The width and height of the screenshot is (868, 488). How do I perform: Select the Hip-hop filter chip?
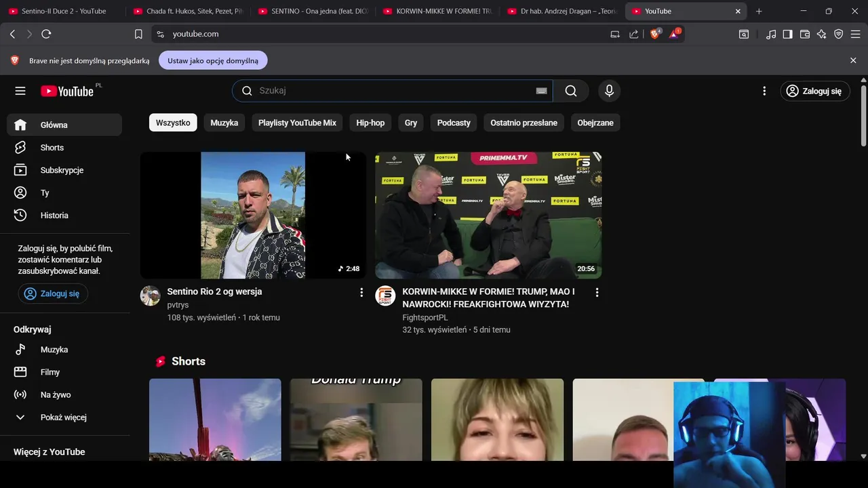pos(370,123)
